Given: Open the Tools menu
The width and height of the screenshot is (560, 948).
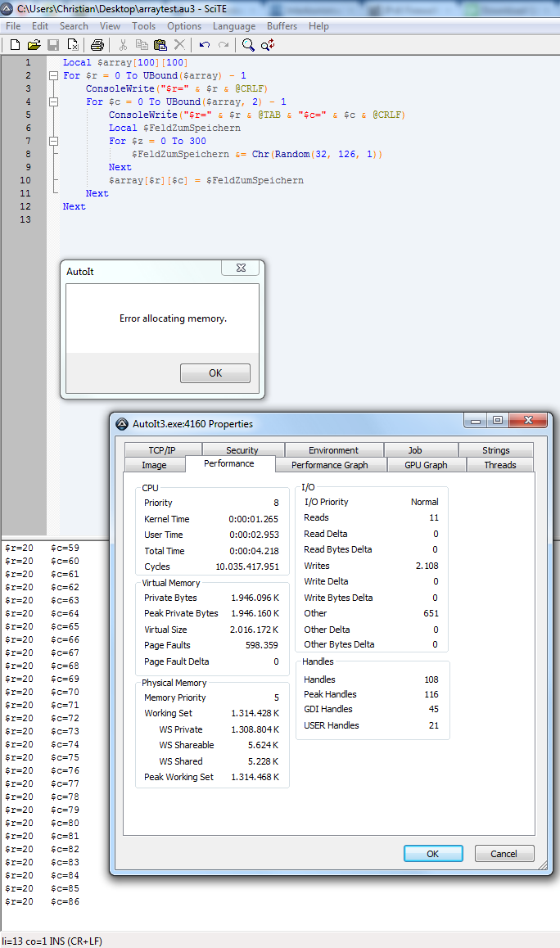Looking at the screenshot, I should point(143,26).
